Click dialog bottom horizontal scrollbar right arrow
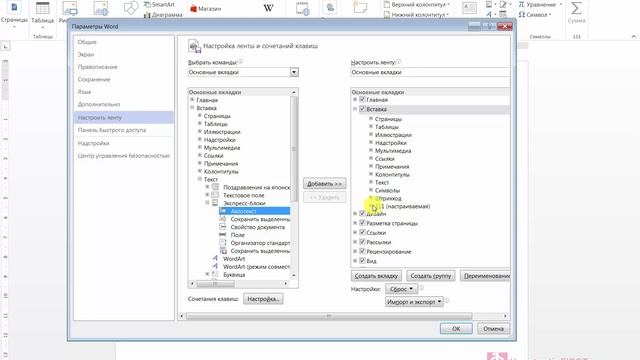This screenshot has width=640, height=360. point(505,316)
